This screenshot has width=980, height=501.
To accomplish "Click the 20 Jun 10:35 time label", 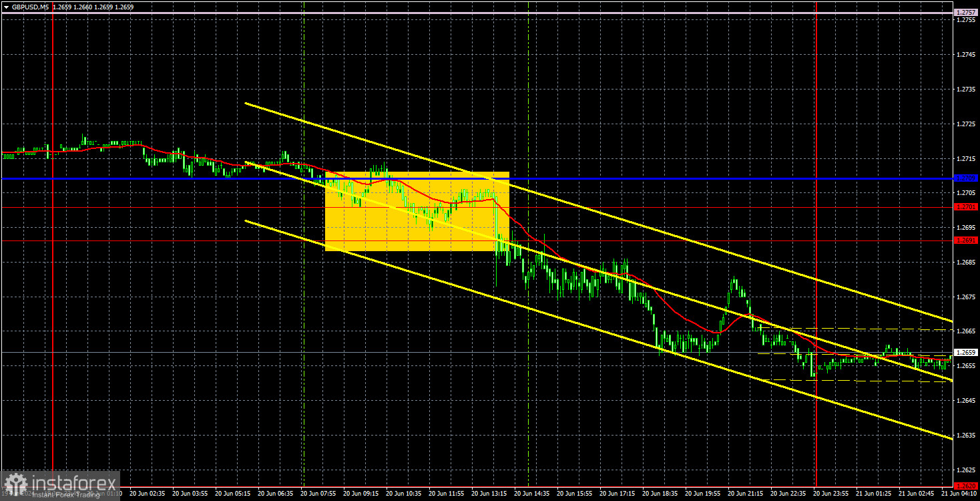I will tap(403, 494).
